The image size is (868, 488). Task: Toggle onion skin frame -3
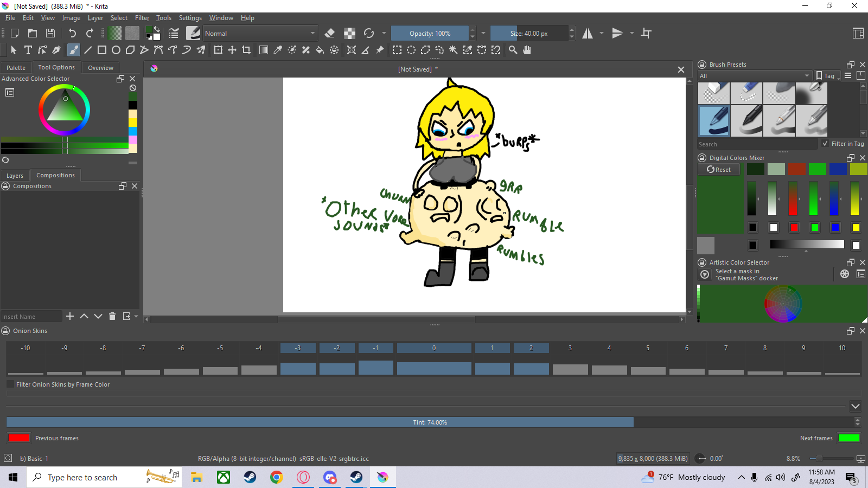tap(298, 348)
